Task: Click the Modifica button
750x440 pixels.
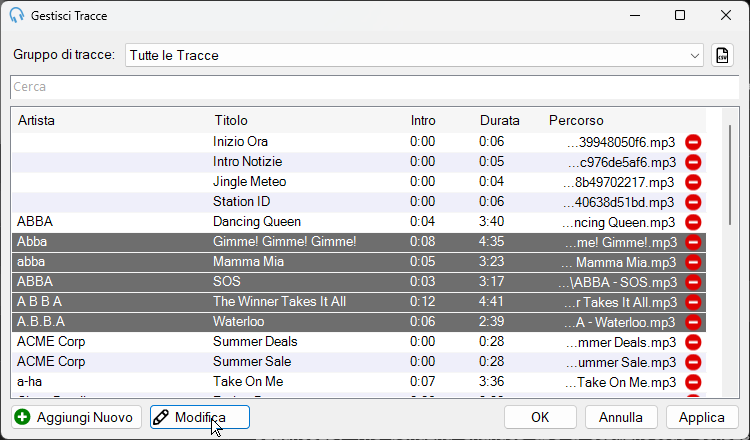Action: click(x=200, y=417)
